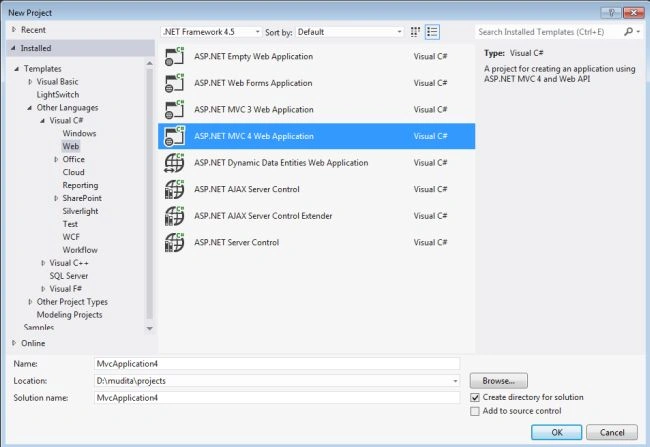The height and width of the screenshot is (447, 650).
Task: Click the tree scrollbar down arrow
Action: click(x=150, y=328)
